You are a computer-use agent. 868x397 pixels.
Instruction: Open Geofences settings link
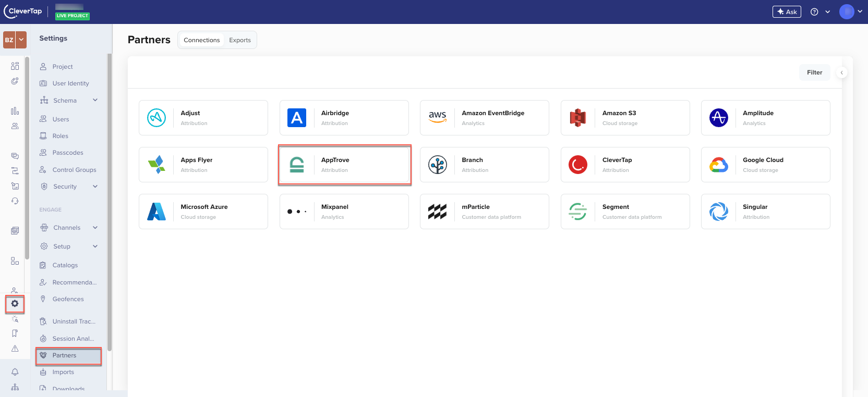click(68, 299)
